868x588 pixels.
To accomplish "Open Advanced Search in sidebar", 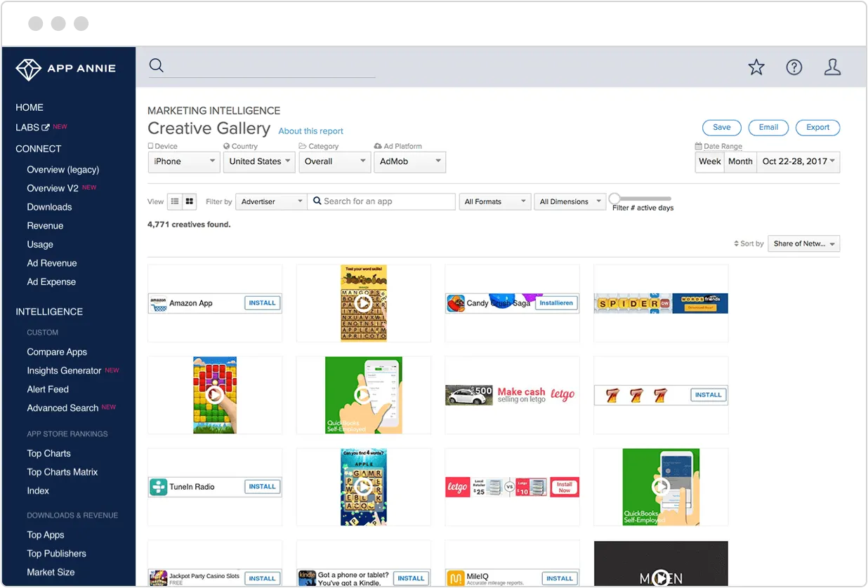I will (63, 408).
